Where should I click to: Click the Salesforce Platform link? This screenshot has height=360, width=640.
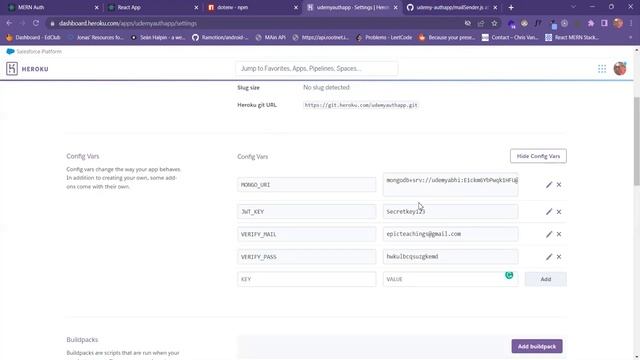[x=34, y=51]
